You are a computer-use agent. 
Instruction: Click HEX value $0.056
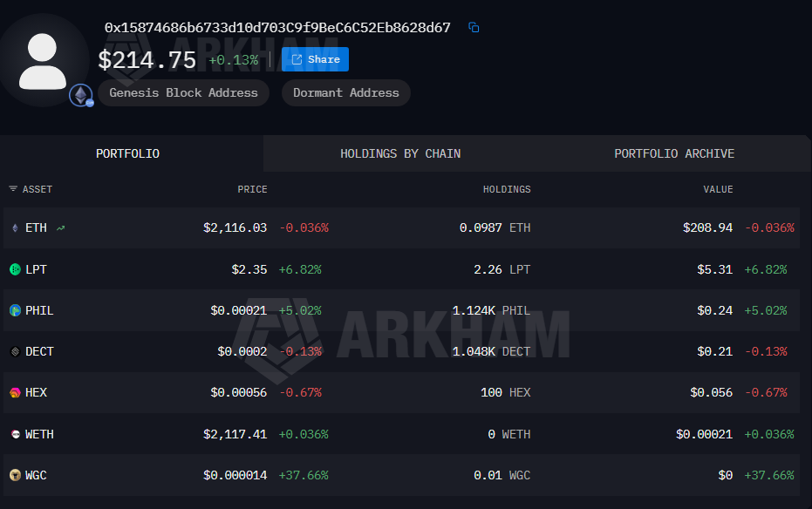pyautogui.click(x=711, y=392)
